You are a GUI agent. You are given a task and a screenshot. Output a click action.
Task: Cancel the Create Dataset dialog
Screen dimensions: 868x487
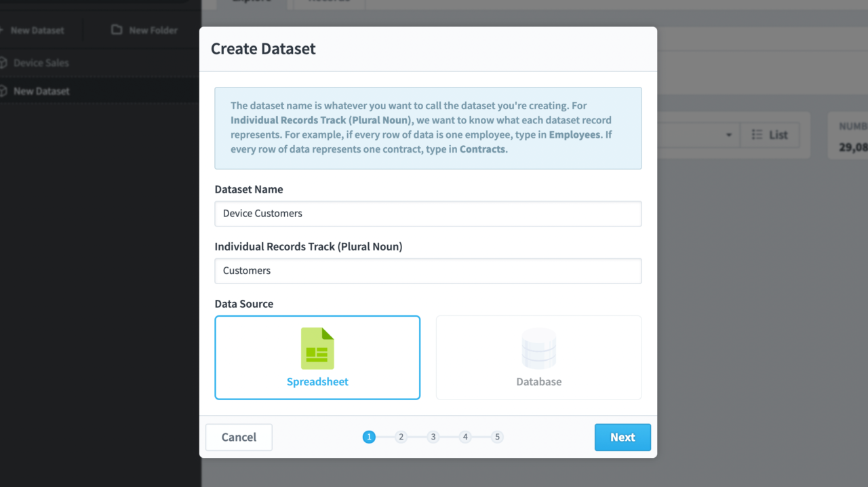click(239, 437)
